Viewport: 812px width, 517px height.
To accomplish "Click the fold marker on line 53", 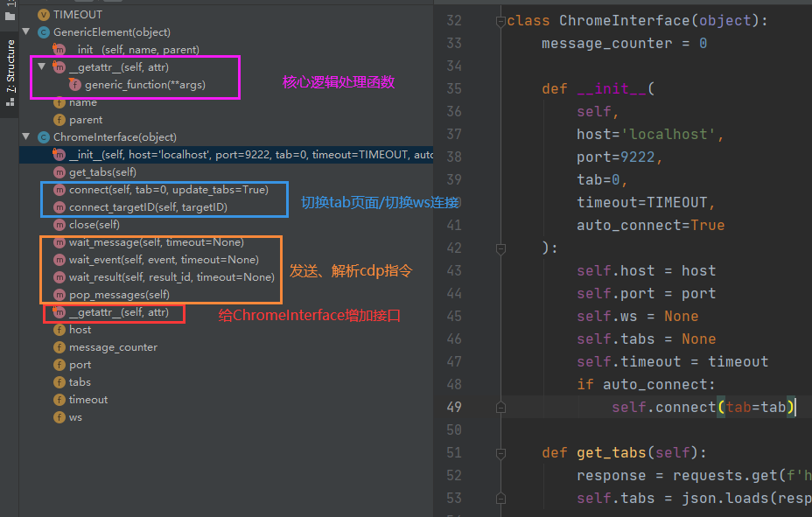I will click(500, 499).
